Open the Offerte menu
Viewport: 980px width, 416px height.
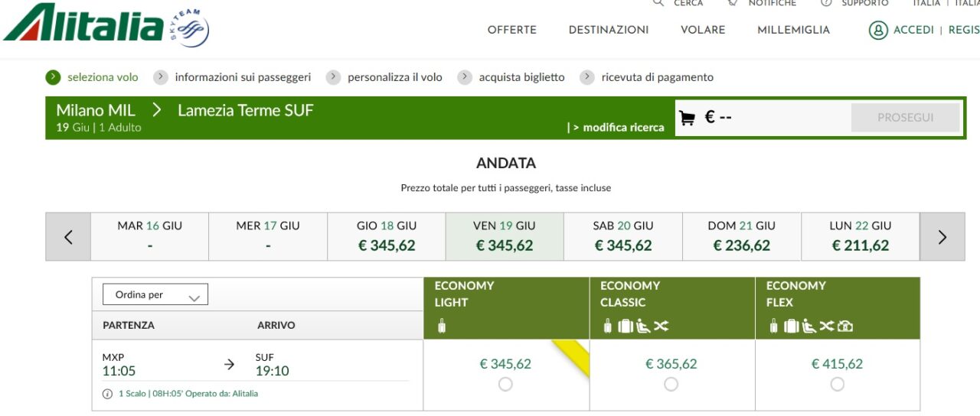tap(512, 30)
